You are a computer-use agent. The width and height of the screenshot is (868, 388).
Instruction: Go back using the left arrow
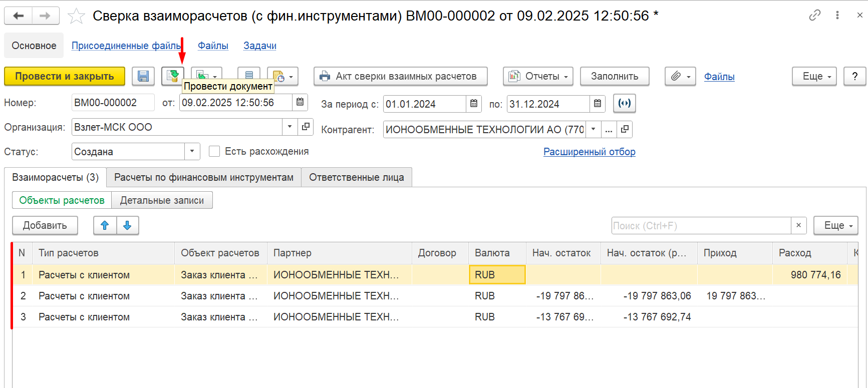[x=19, y=16]
